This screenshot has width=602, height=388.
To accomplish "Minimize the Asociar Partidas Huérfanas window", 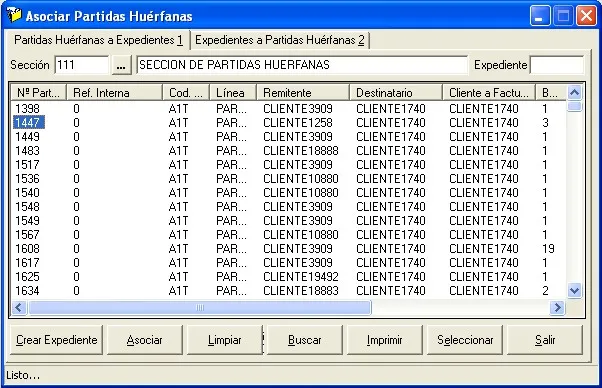I will point(540,16).
